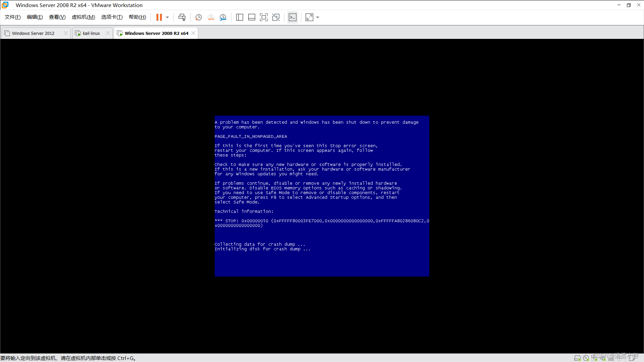Open the 选项卡(T) menu
The image size is (644, 362).
[x=112, y=17]
